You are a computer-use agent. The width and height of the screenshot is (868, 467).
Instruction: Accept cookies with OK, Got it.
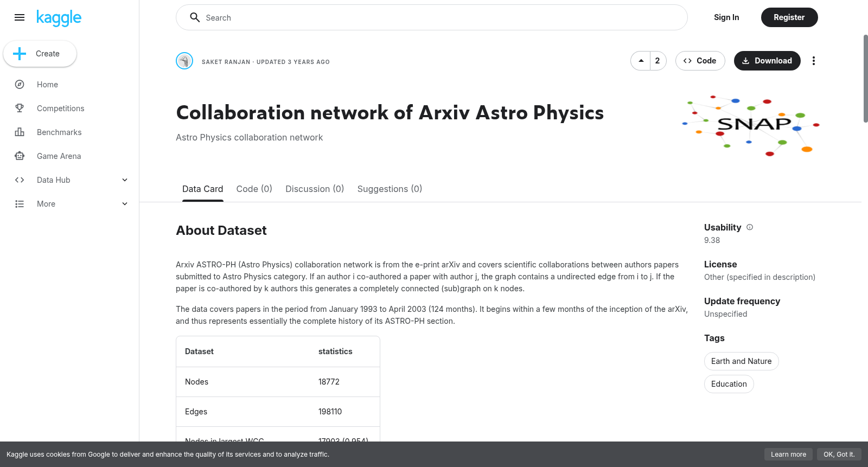[x=839, y=455]
